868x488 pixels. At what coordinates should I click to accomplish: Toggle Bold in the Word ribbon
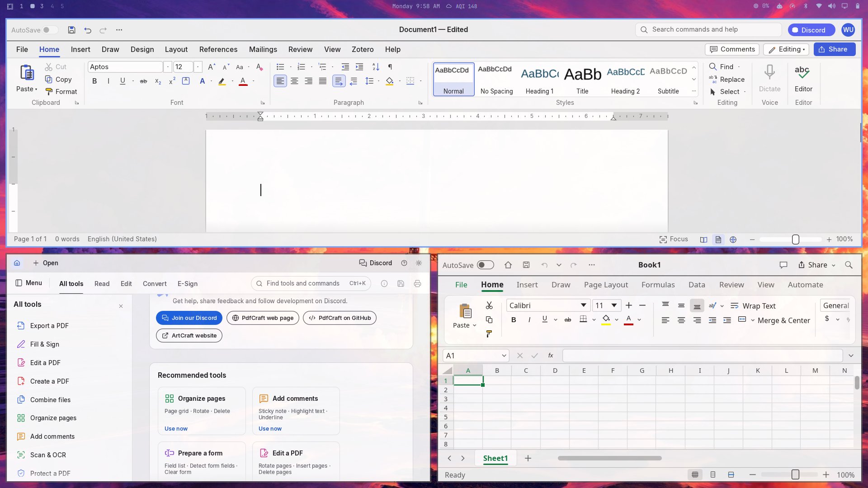tap(94, 81)
